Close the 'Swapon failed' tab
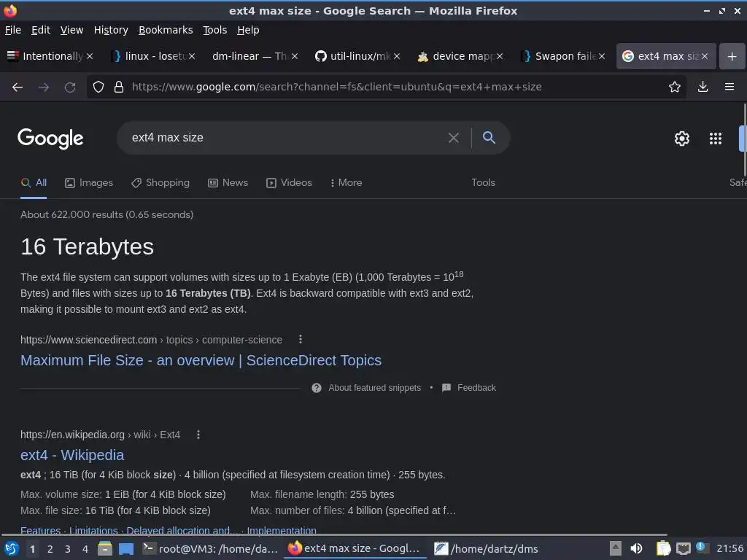This screenshot has width=747, height=560. 602,56
